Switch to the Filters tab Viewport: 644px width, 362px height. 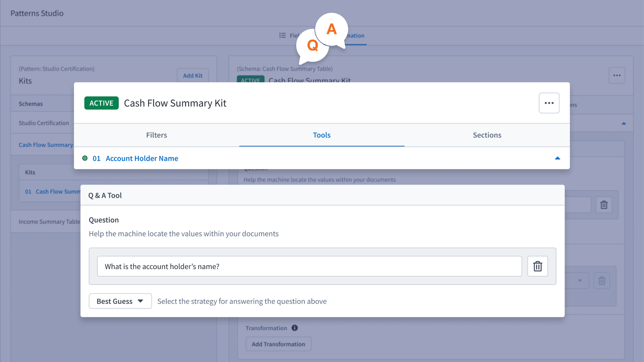click(156, 135)
